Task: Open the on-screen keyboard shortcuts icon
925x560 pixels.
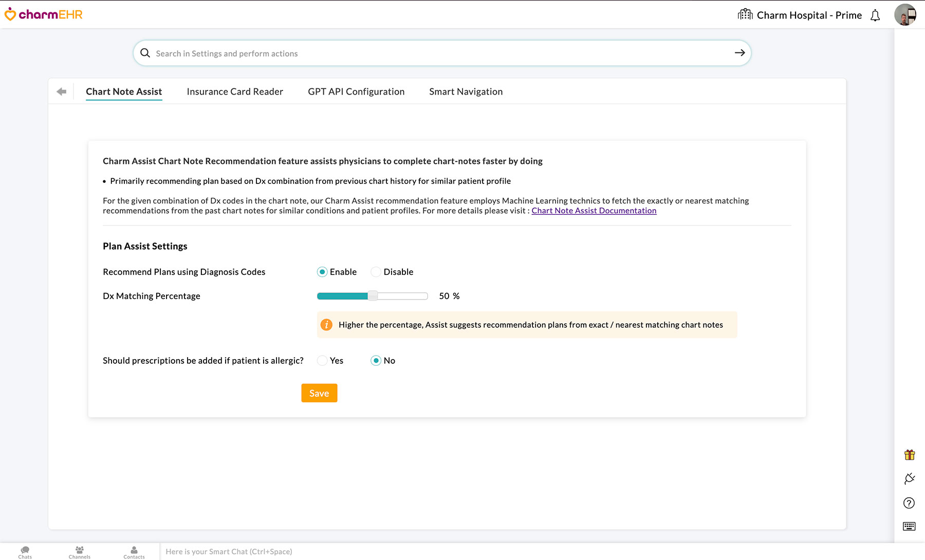Action: [909, 526]
